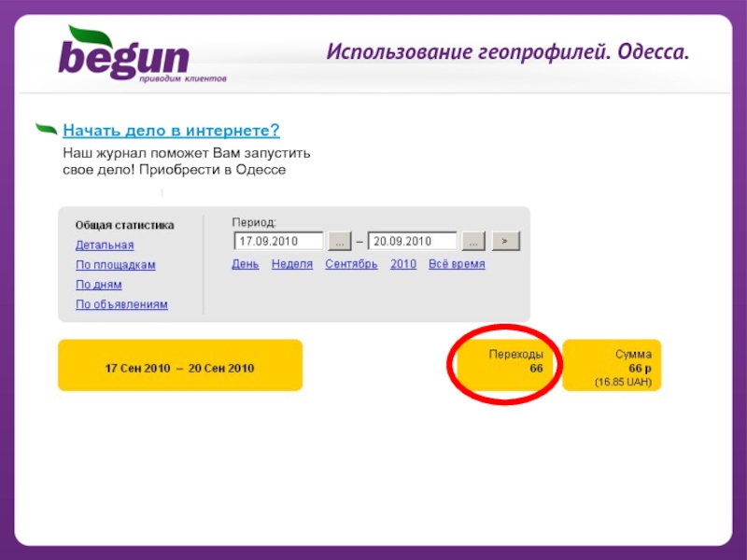
Task: Select Общая статистика section
Action: (x=125, y=225)
